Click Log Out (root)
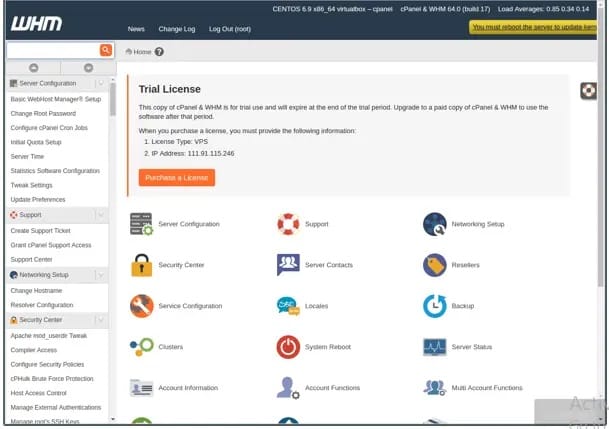 [x=230, y=29]
